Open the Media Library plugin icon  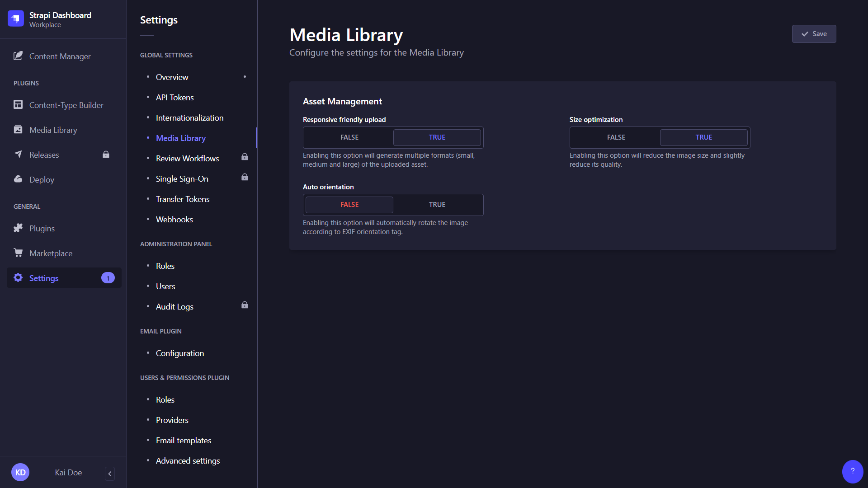pyautogui.click(x=18, y=129)
